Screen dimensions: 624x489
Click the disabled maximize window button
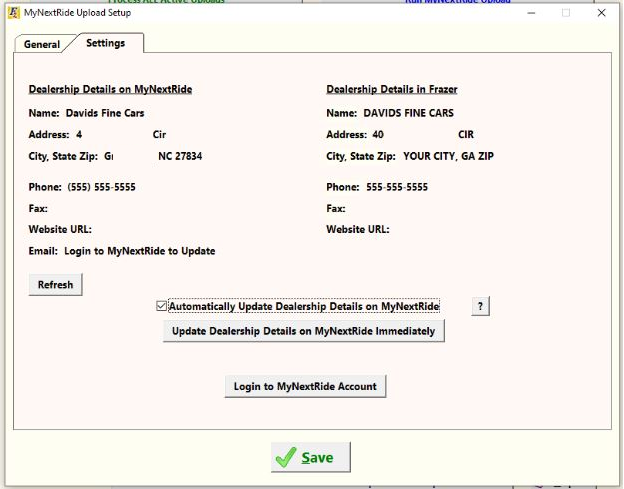pos(566,13)
